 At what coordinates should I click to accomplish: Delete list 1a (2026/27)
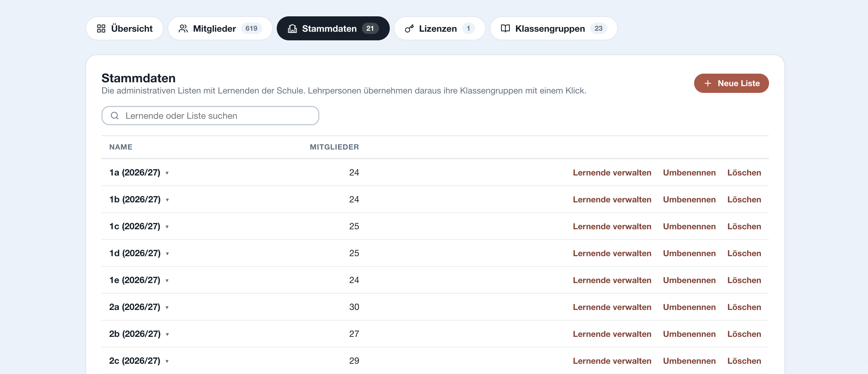click(x=744, y=173)
